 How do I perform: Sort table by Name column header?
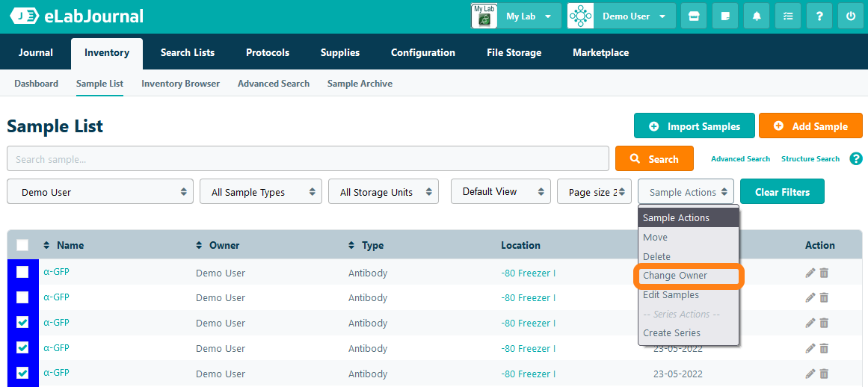coord(70,245)
